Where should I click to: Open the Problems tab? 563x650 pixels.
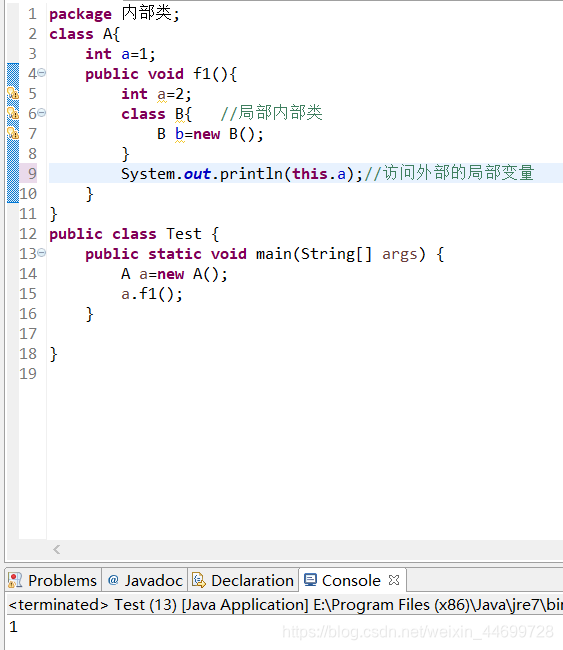(x=53, y=580)
